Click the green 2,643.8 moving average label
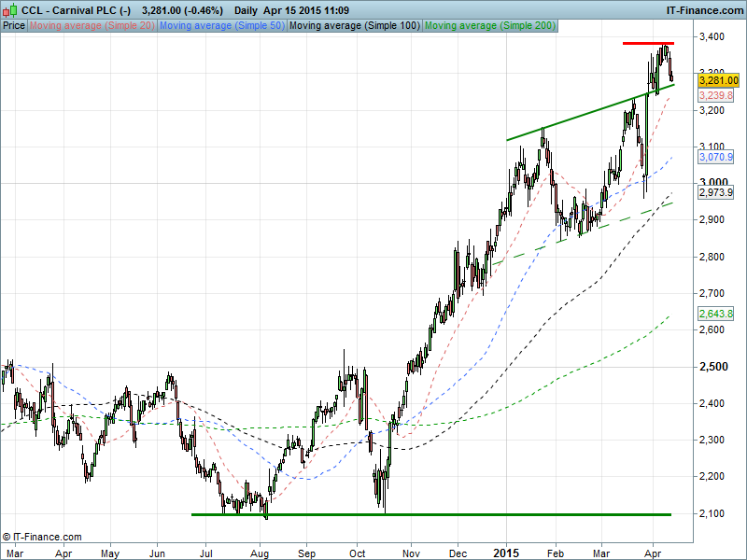 click(x=715, y=314)
